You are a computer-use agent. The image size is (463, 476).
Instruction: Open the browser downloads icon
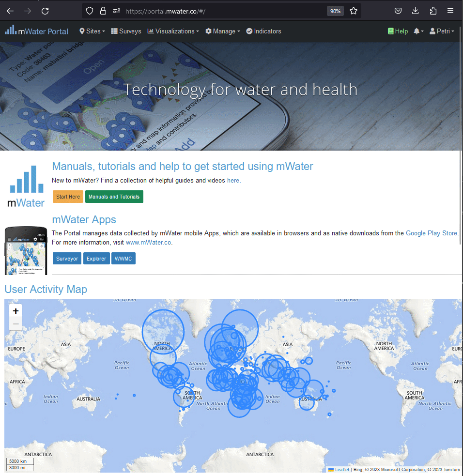pos(415,11)
